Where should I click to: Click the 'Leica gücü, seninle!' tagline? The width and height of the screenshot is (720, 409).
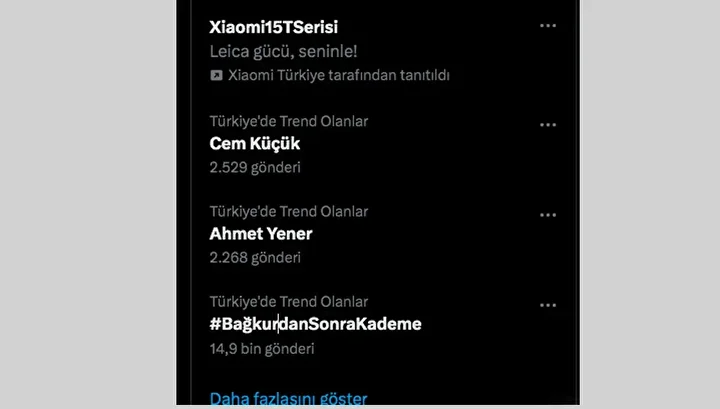point(283,51)
